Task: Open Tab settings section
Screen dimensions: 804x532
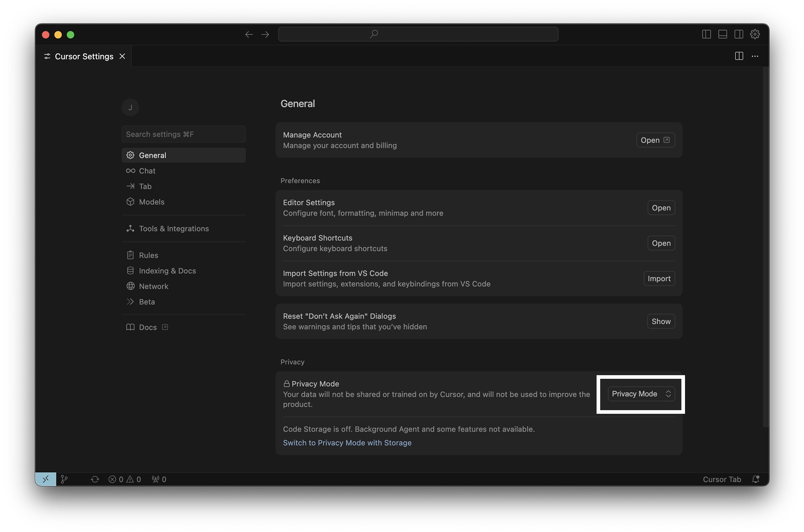Action: (x=184, y=186)
